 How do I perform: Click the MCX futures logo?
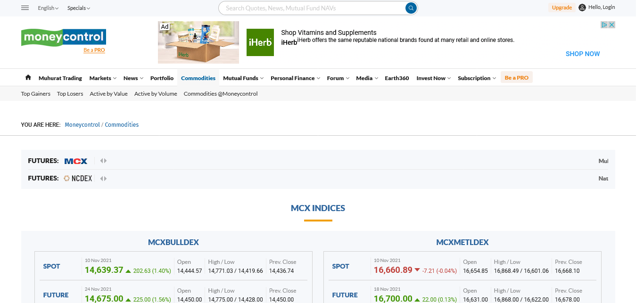pos(76,161)
